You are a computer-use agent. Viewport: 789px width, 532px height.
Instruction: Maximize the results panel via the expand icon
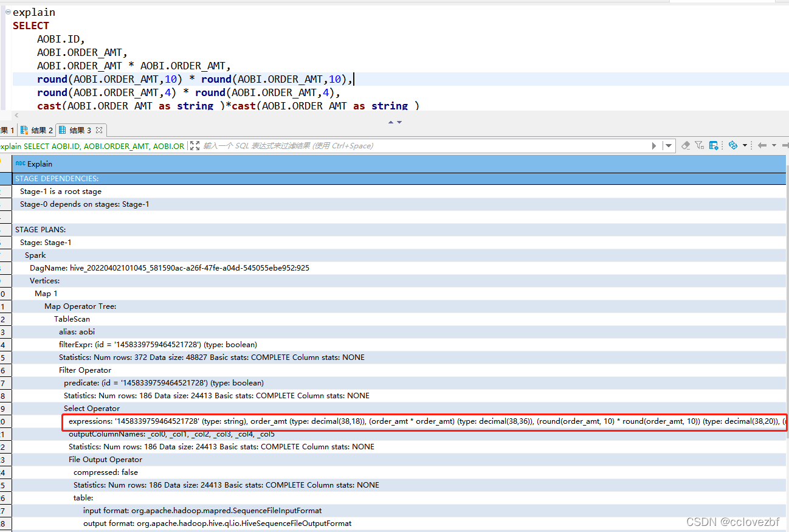[x=193, y=145]
